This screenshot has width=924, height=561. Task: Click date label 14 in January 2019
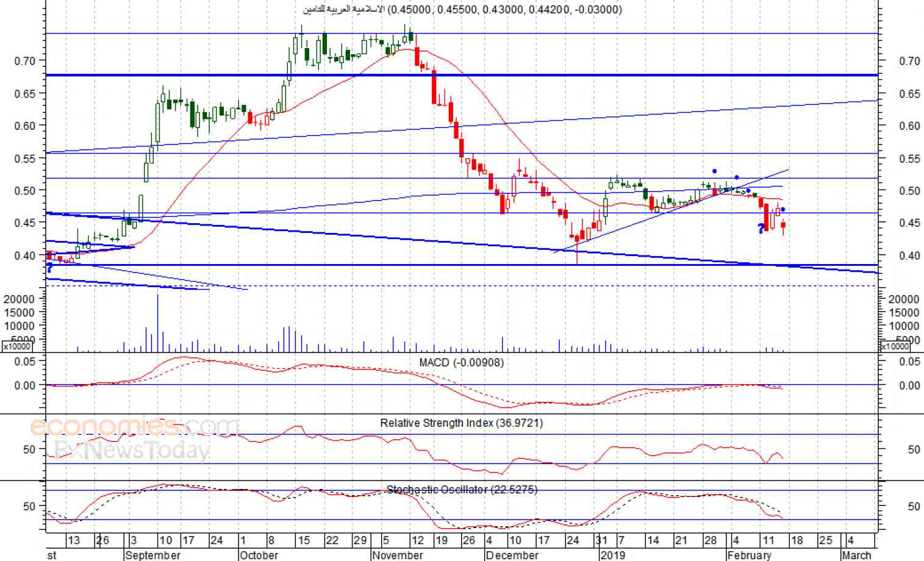653,540
